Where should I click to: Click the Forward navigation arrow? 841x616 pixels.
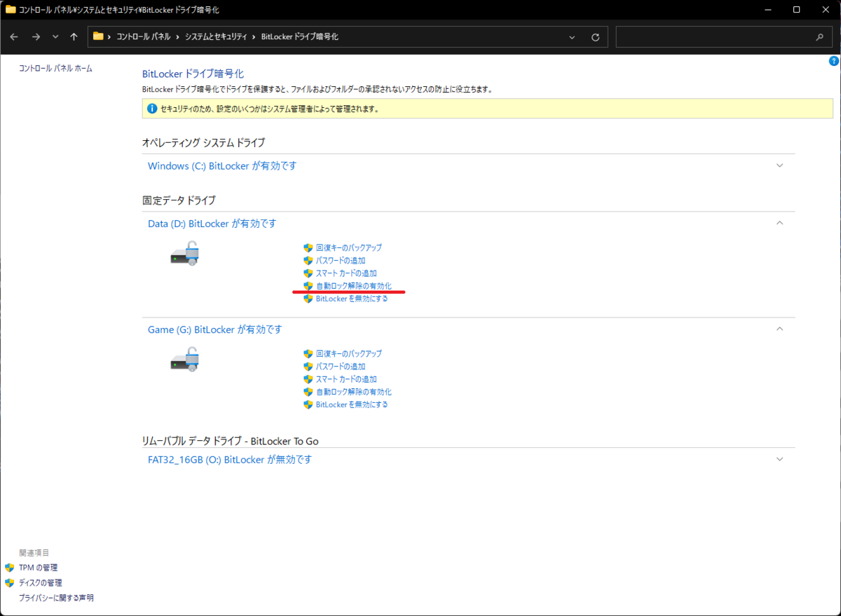[x=36, y=36]
